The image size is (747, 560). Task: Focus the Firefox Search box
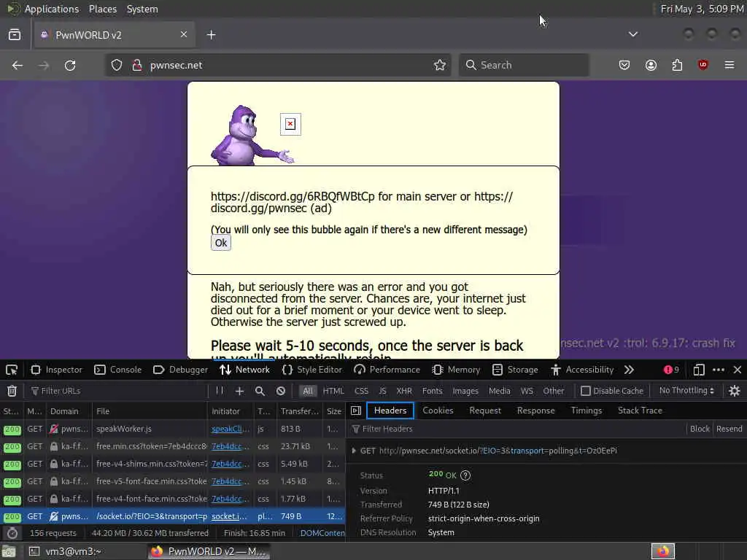pos(524,65)
